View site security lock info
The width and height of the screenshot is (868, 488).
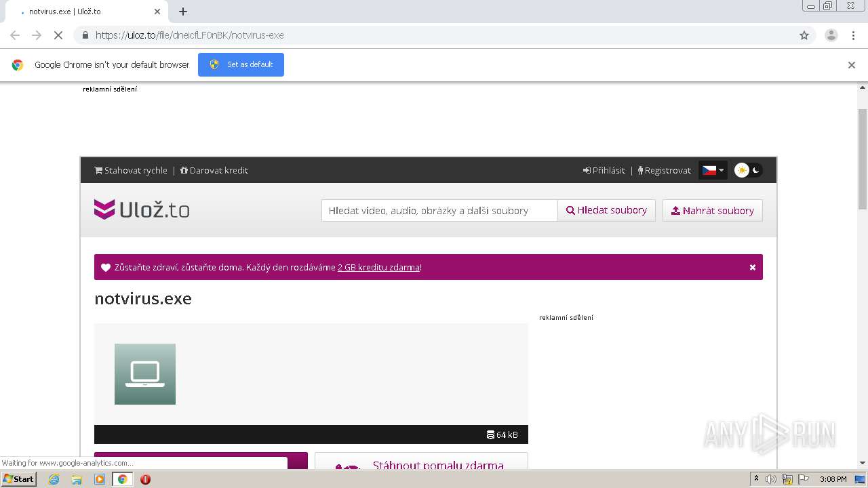tap(85, 35)
